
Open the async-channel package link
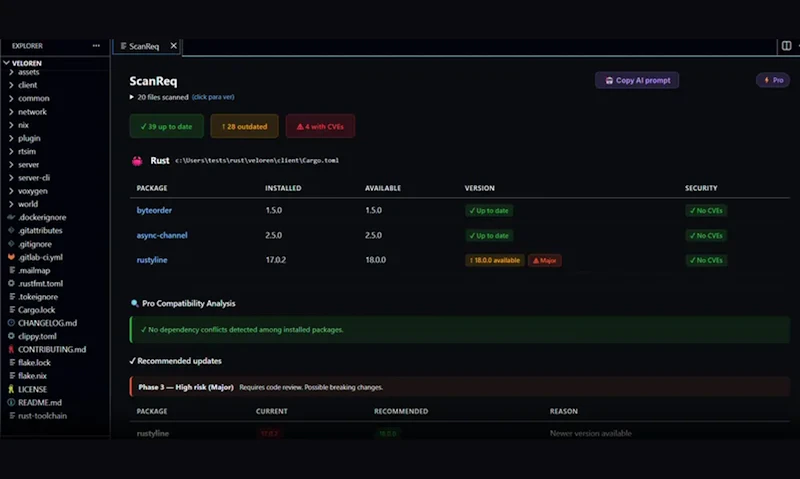tap(162, 235)
